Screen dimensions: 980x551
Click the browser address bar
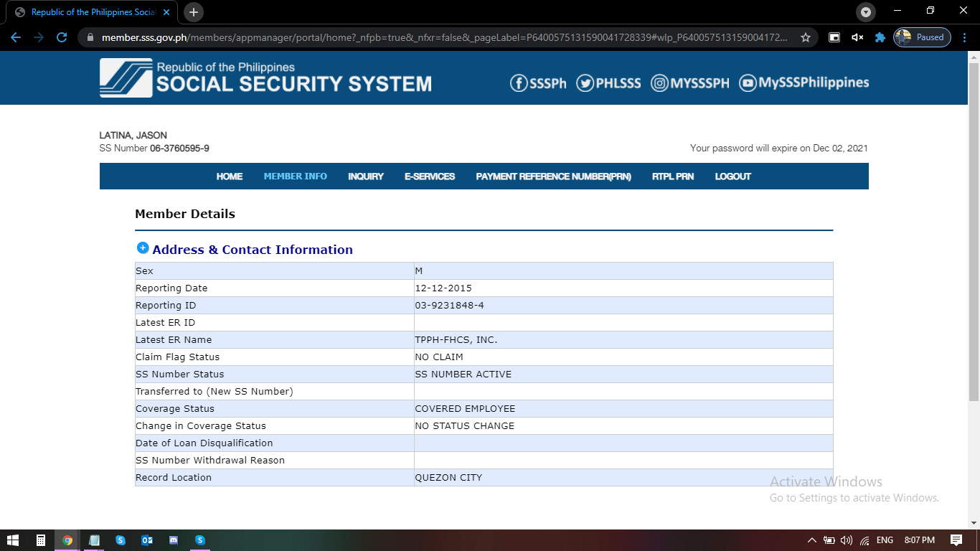[x=445, y=37]
